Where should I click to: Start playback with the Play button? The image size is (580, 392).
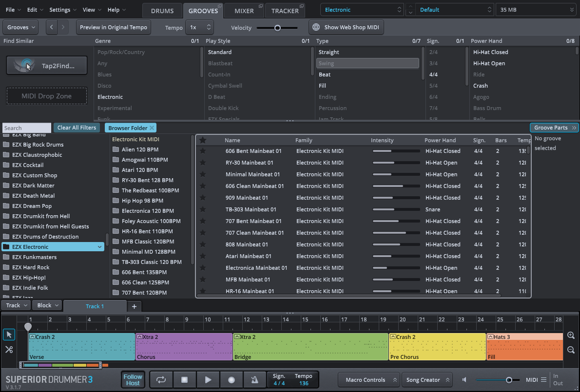208,380
